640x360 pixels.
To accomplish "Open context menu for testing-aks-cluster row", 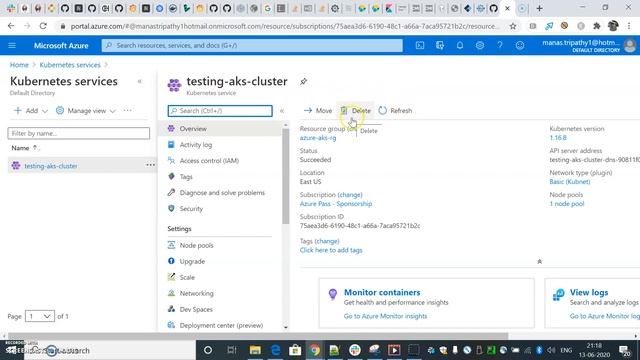I will [150, 165].
